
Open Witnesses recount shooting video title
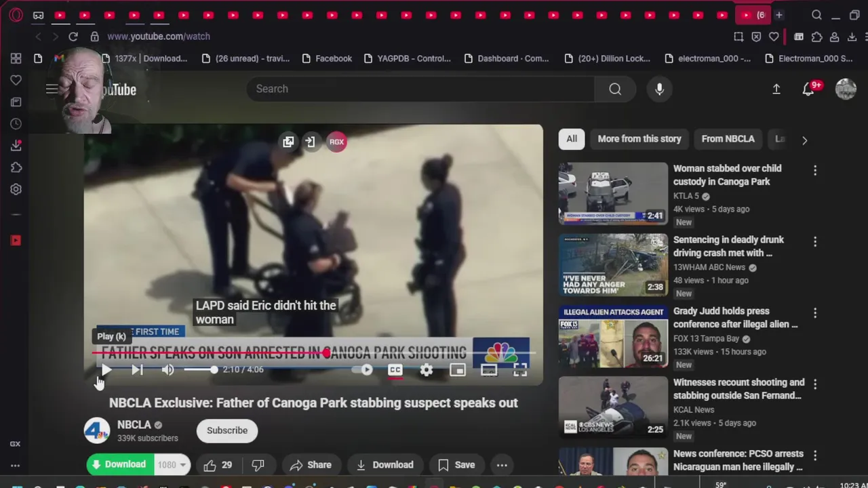[x=738, y=389]
